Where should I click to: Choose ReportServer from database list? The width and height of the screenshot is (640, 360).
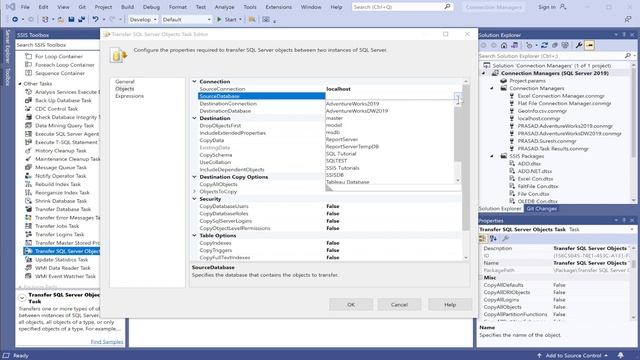[342, 139]
